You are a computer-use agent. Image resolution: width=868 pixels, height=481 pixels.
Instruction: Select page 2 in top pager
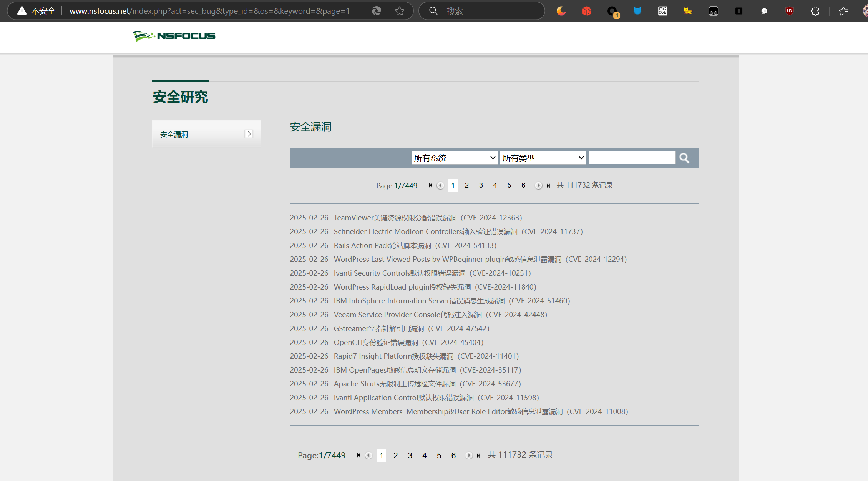467,185
